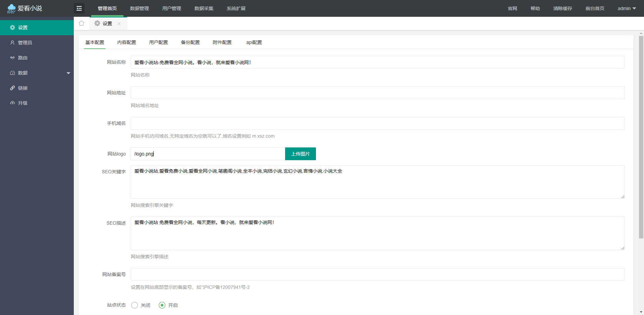The width and height of the screenshot is (644, 315).
Task: Click the 上传图片 upload button
Action: click(300, 154)
